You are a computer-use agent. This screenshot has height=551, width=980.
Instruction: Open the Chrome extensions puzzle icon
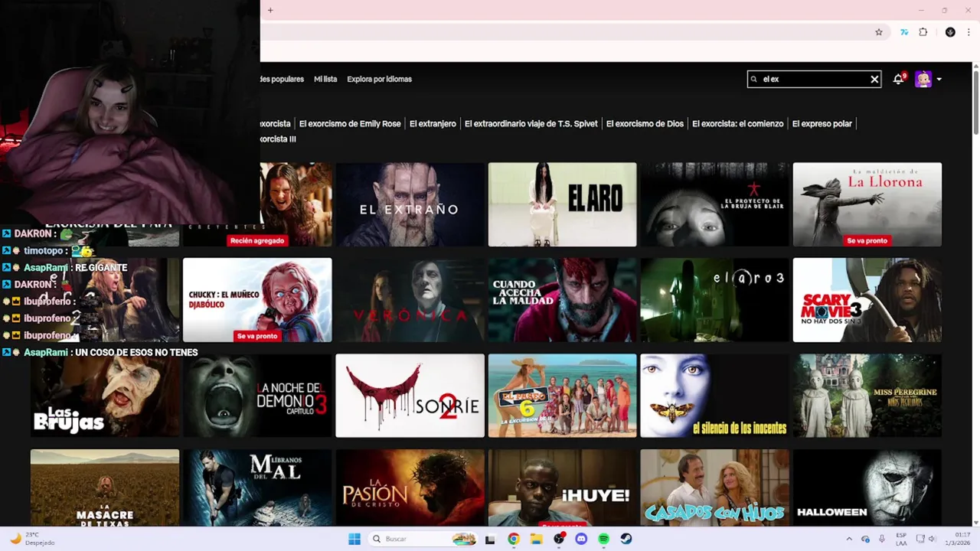point(923,32)
